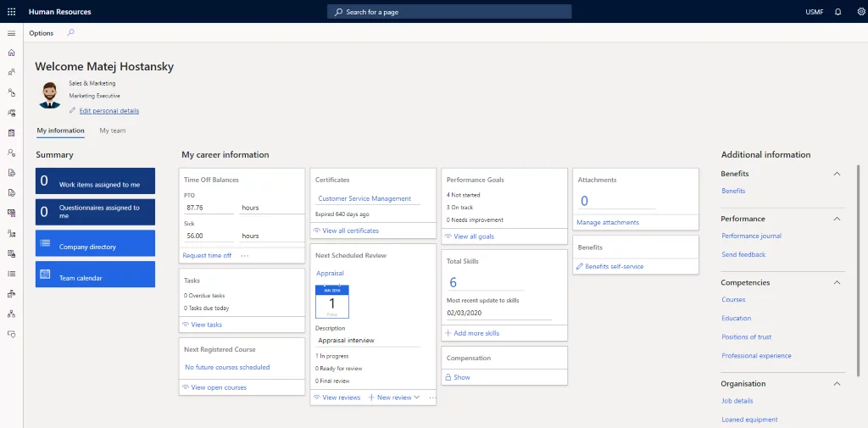
Task: Open Professional experience link
Action: tap(756, 356)
